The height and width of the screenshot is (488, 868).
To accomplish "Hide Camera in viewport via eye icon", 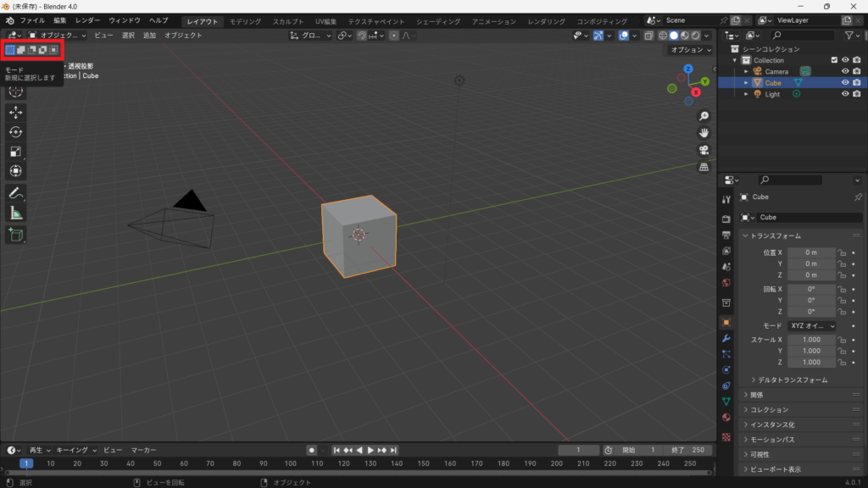I will point(845,71).
